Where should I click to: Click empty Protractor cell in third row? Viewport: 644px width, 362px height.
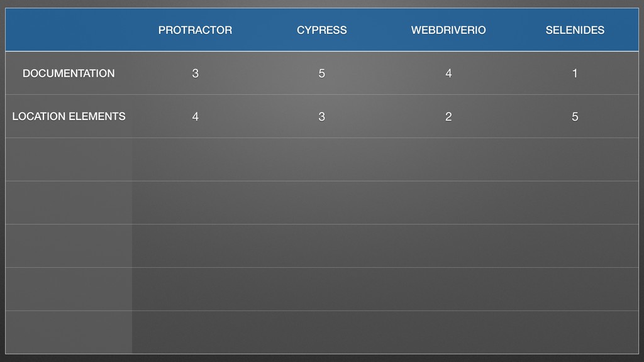pos(195,159)
